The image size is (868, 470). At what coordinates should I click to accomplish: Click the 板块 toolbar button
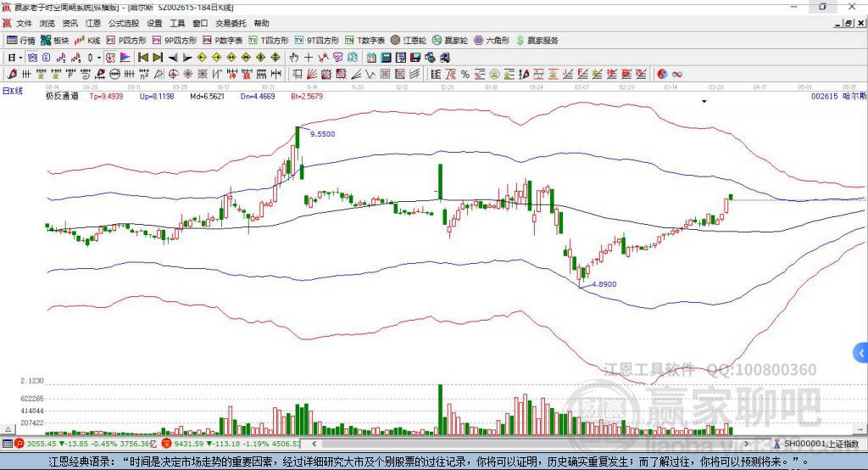tap(55, 41)
